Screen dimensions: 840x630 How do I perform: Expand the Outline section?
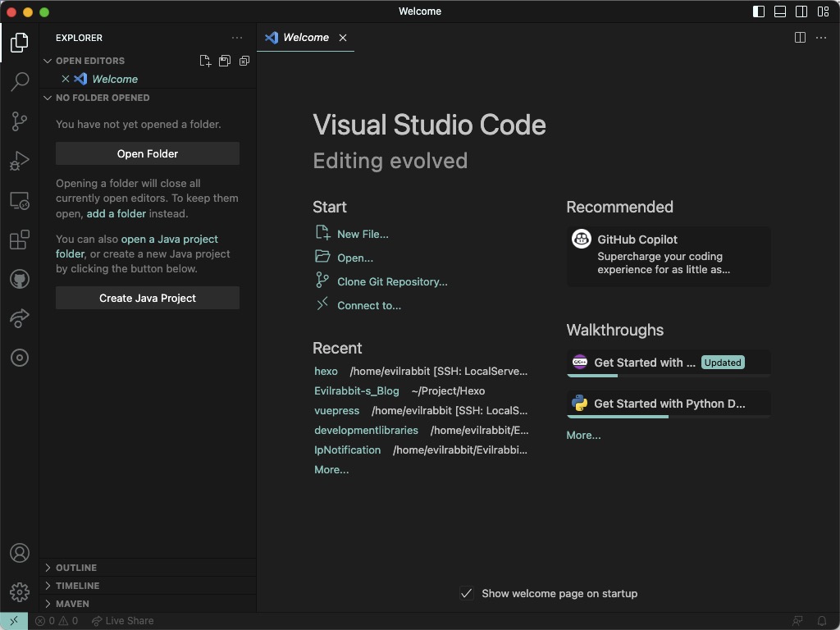click(x=76, y=568)
